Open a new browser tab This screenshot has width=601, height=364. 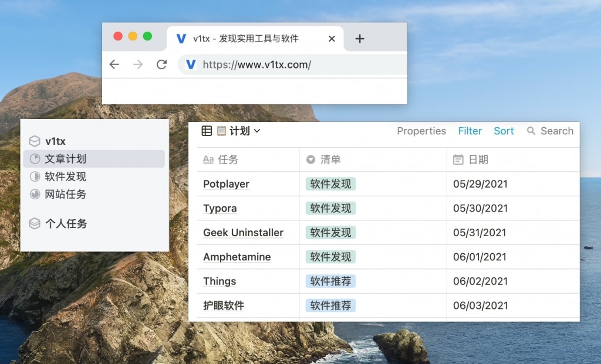pyautogui.click(x=360, y=39)
